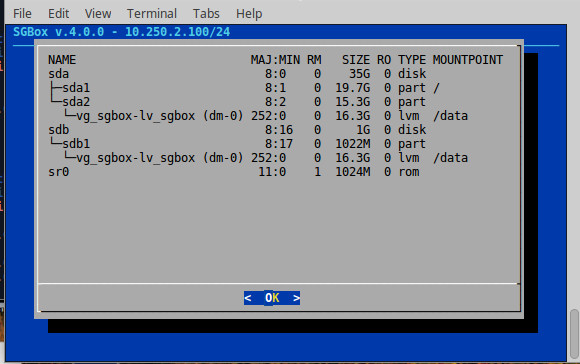Open the Terminal menu
The height and width of the screenshot is (364, 580).
click(x=152, y=14)
